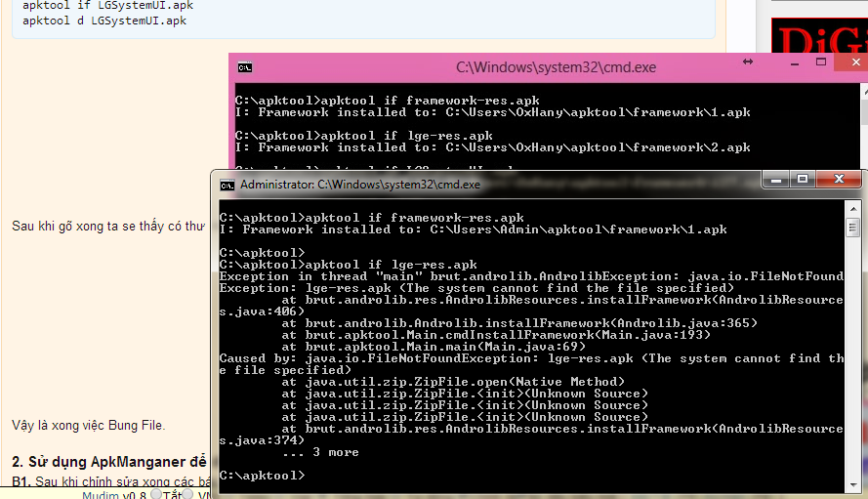Minimize the pink cmd.exe window

point(795,63)
